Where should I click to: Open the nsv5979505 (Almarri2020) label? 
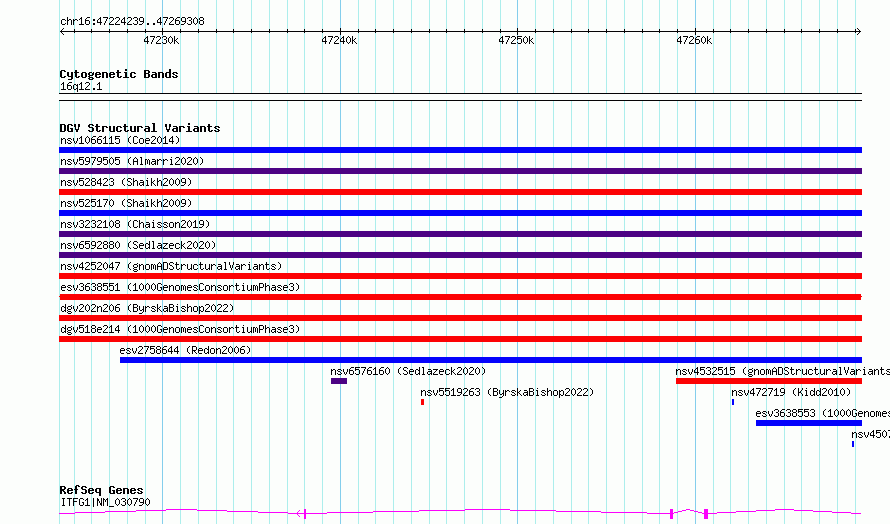tap(132, 161)
